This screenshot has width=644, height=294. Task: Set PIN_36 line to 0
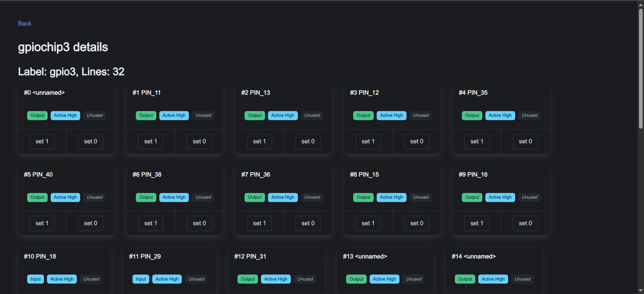(x=308, y=223)
